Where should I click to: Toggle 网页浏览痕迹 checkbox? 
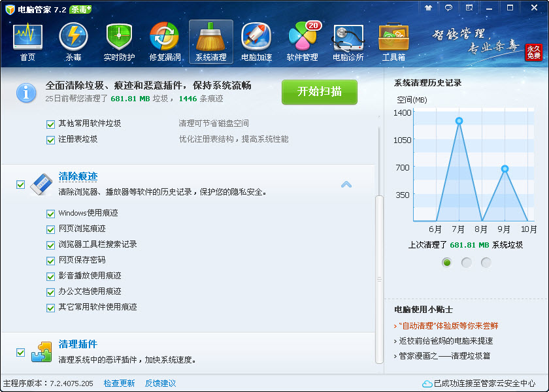50,229
